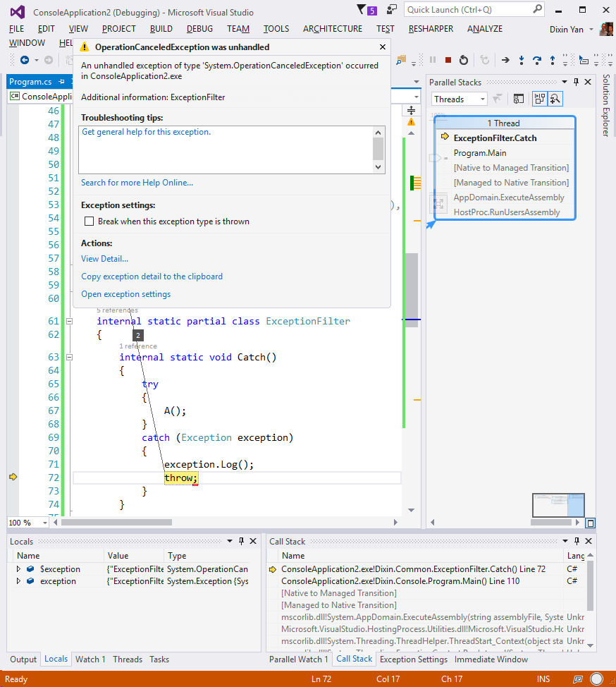The height and width of the screenshot is (687, 616).
Task: Pin the Parallel Stacks panel
Action: pos(576,82)
